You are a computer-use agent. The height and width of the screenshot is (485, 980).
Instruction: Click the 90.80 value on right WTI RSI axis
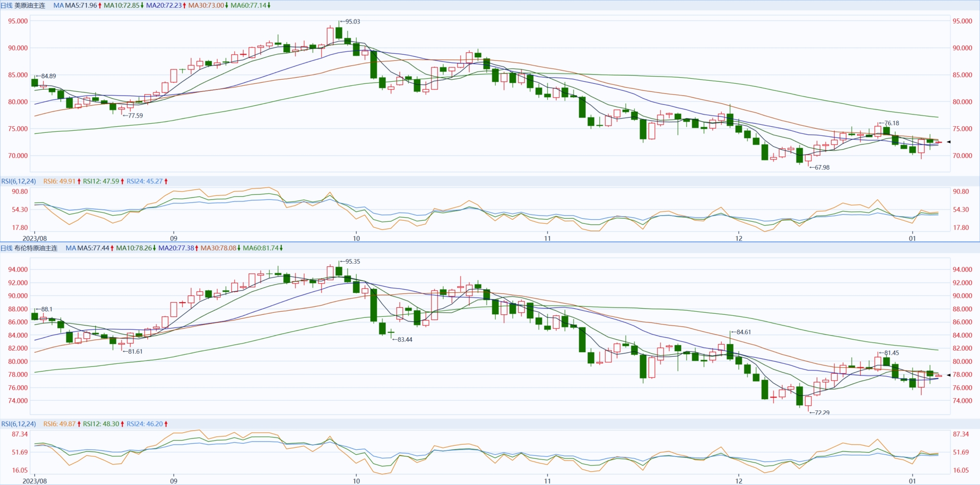pos(961,192)
